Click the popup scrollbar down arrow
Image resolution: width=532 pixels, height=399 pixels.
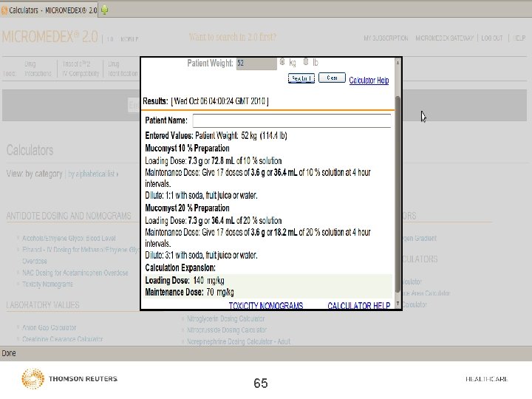(x=398, y=304)
